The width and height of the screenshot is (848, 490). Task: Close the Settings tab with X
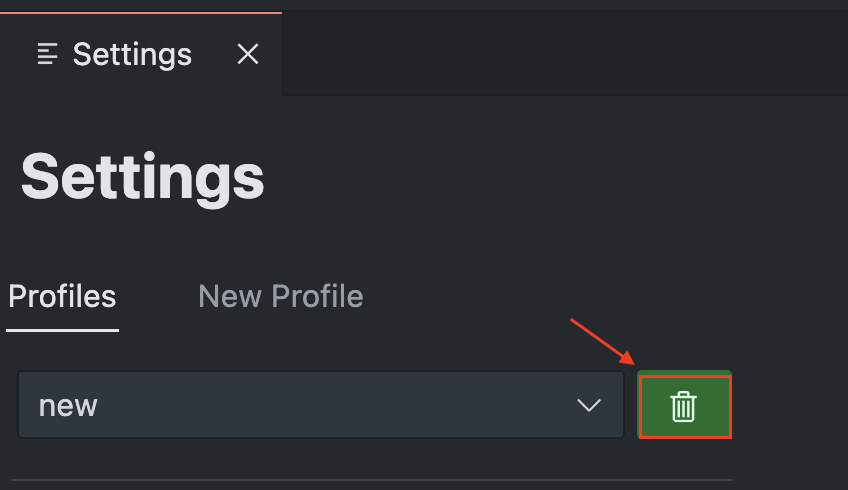coord(247,54)
